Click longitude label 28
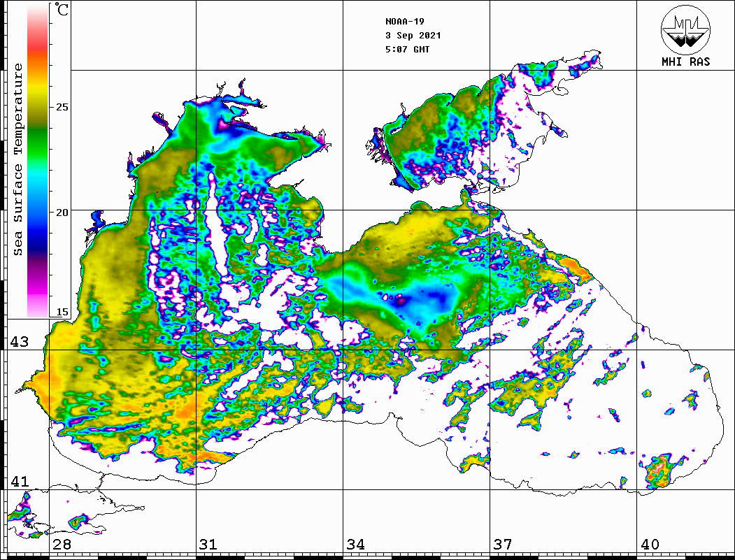 (62, 545)
